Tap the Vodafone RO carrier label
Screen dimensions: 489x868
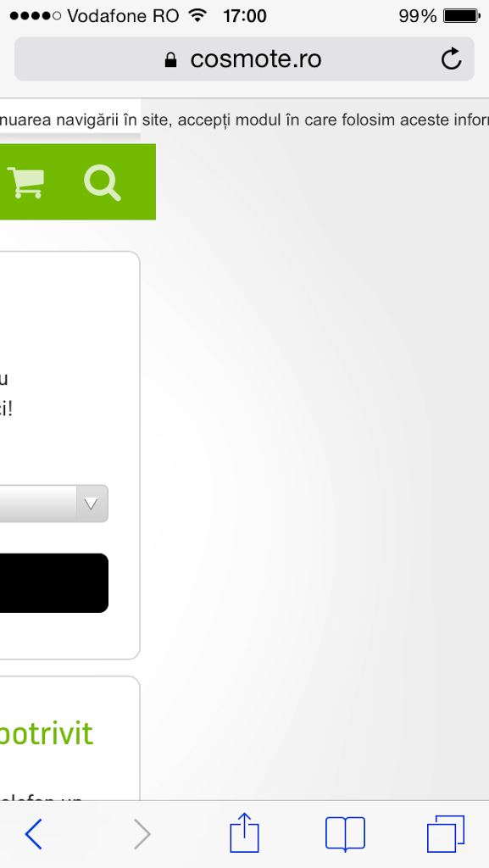pyautogui.click(x=123, y=16)
